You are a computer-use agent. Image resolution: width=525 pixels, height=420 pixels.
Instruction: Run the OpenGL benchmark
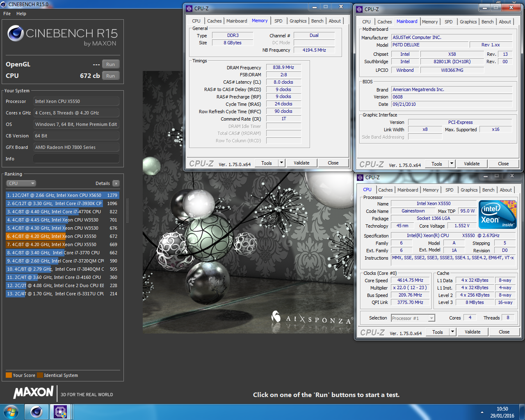point(111,64)
